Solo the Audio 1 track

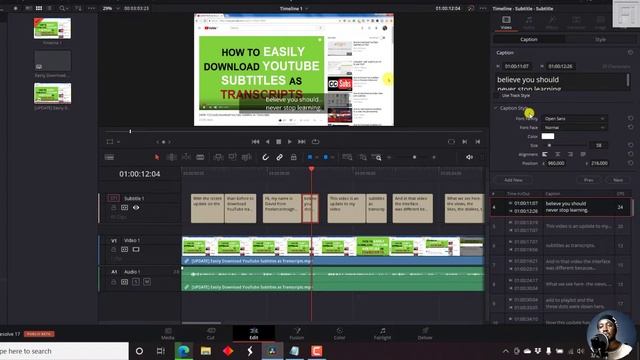(x=136, y=282)
